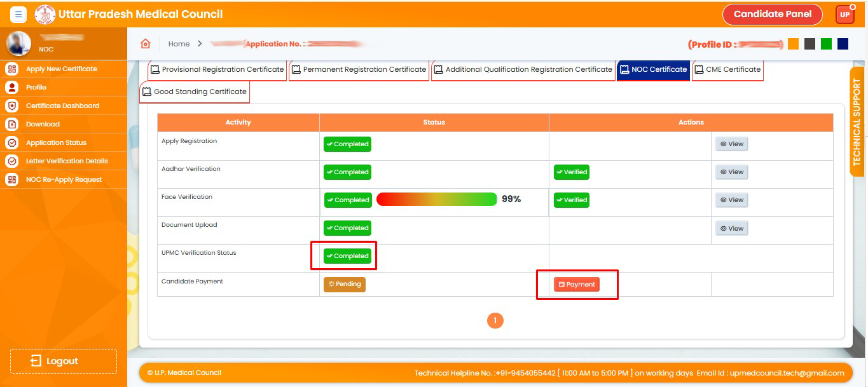Image resolution: width=868 pixels, height=387 pixels.
Task: Select the orange theme color swatch
Action: (793, 44)
